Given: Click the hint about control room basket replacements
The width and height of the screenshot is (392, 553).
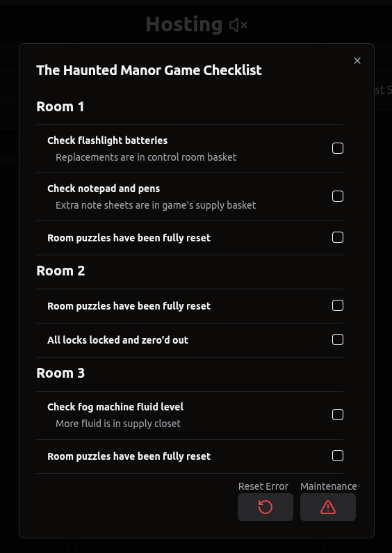Looking at the screenshot, I should (x=146, y=157).
